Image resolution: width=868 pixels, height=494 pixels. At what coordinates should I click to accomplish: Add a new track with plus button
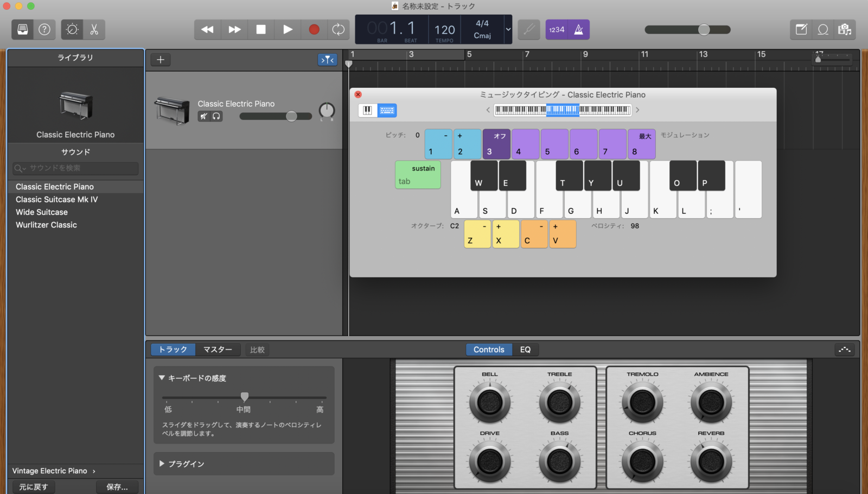pyautogui.click(x=161, y=60)
